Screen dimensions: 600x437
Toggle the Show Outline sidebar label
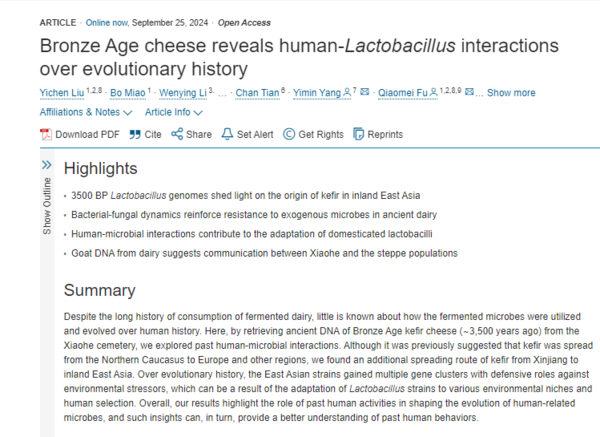pos(46,207)
